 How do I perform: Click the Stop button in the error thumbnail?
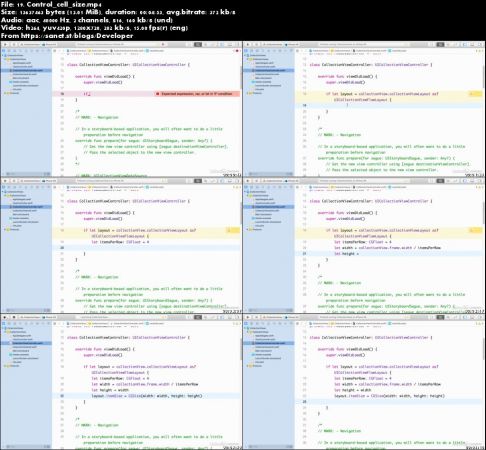pyautogui.click(x=14, y=44)
